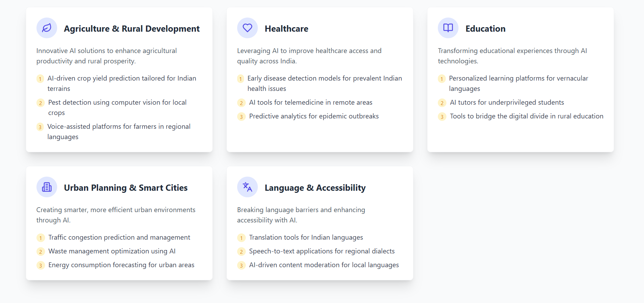Select the Healthcare card title
Viewport: 644px width, 303px height.
pyautogui.click(x=286, y=29)
